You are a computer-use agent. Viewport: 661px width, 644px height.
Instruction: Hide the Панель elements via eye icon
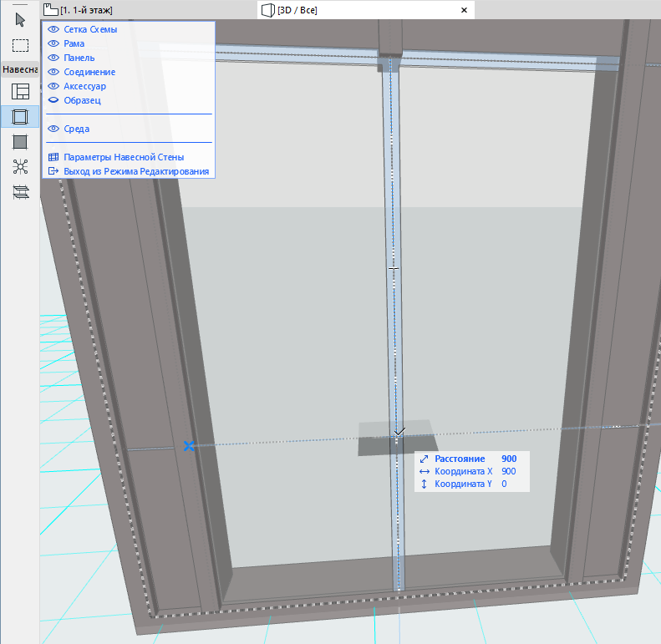click(53, 58)
